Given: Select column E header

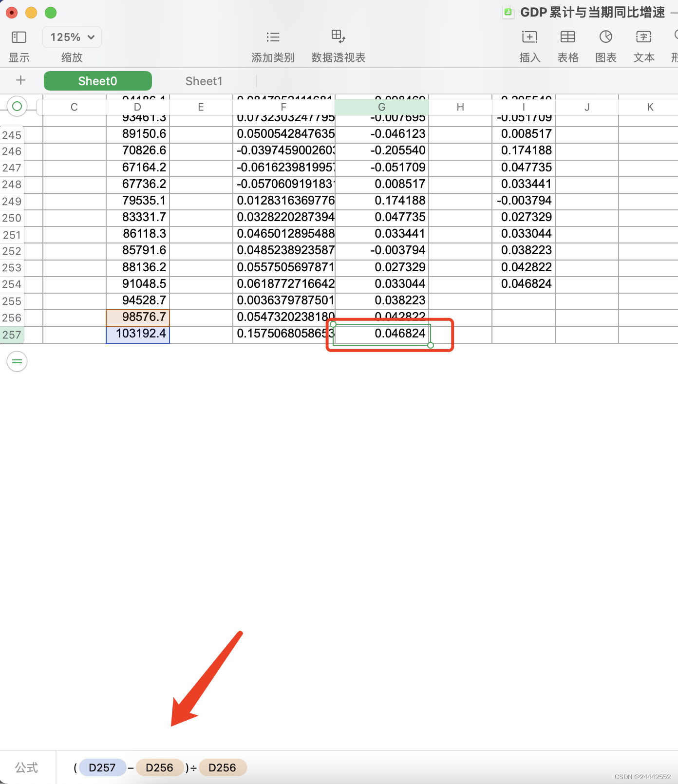Looking at the screenshot, I should [201, 107].
